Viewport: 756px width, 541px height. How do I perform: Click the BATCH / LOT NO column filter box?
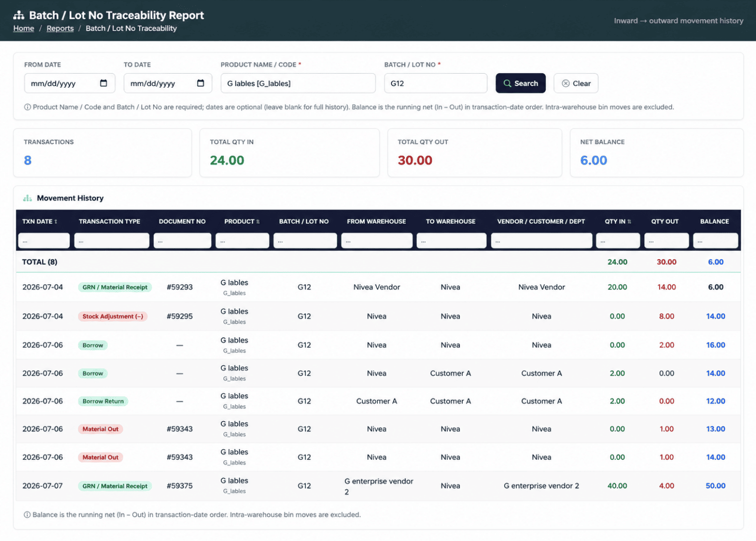[305, 241]
